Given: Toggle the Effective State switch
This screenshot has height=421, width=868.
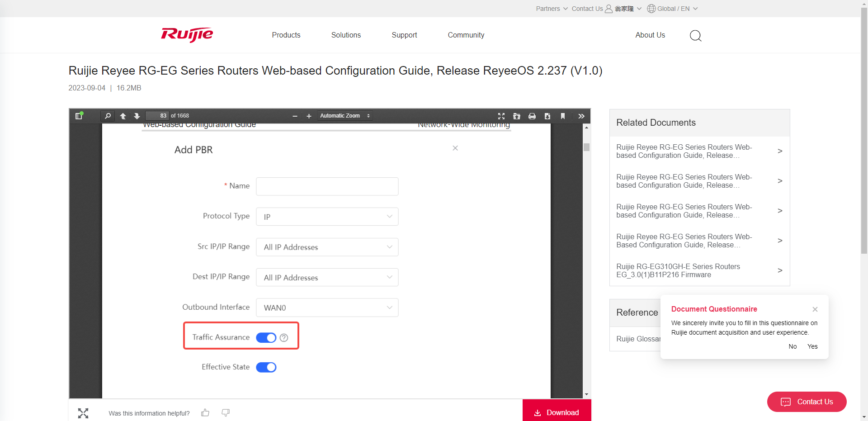Looking at the screenshot, I should pos(266,367).
